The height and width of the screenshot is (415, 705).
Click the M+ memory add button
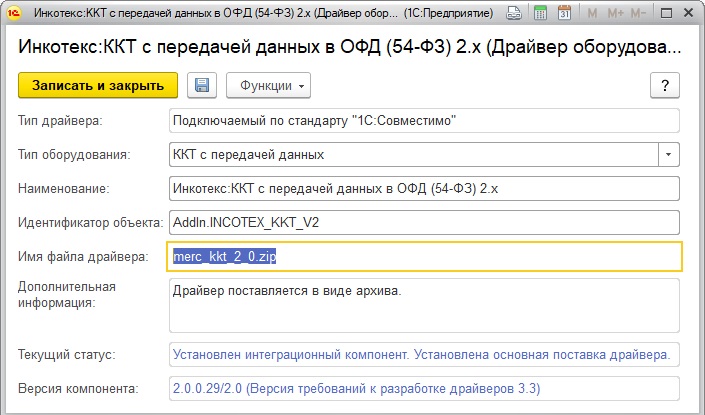click(615, 13)
